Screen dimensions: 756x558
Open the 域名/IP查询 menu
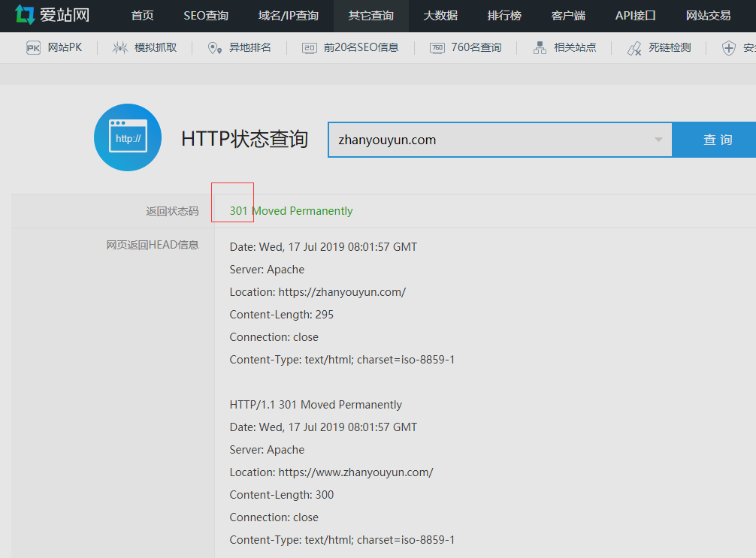(288, 16)
